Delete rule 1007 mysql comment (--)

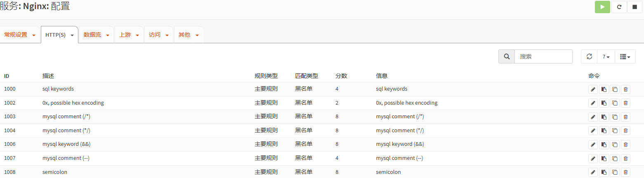(x=625, y=158)
